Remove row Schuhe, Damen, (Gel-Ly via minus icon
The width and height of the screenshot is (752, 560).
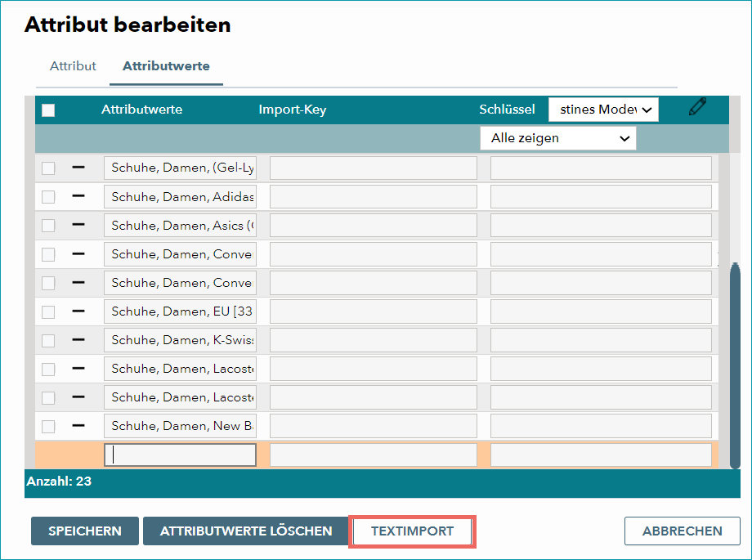click(x=78, y=167)
